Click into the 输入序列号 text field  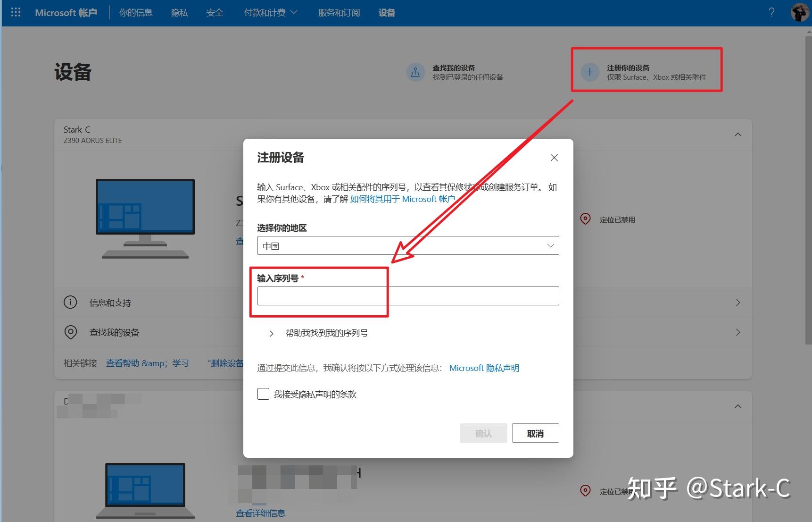pos(408,296)
